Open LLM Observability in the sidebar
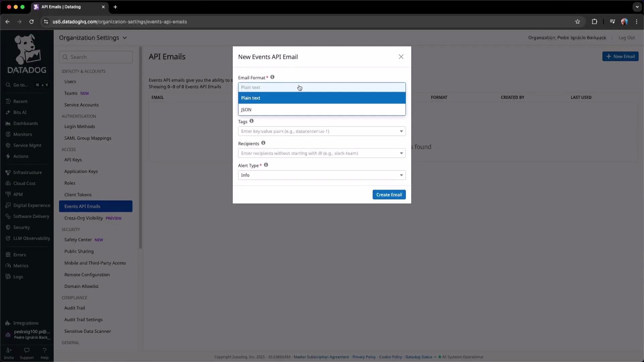Viewport: 644px width, 362px height. [x=32, y=238]
